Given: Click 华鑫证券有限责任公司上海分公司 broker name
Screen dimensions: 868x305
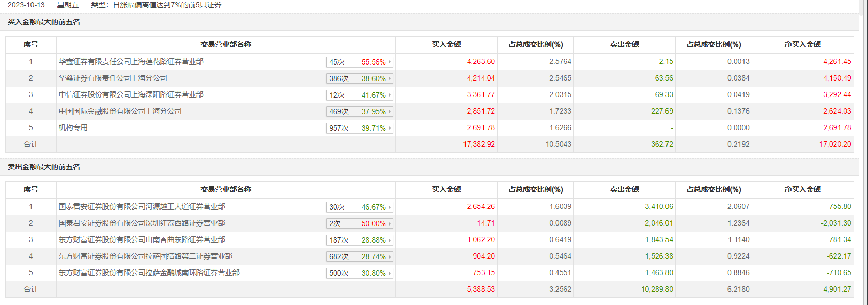Looking at the screenshot, I should pos(113,78).
